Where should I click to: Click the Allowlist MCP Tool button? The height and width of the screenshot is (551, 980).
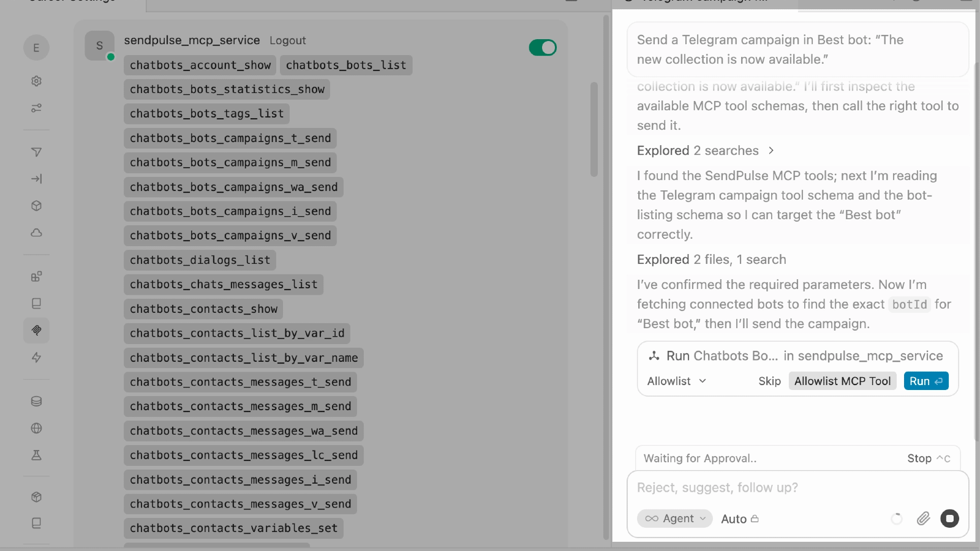(x=843, y=381)
